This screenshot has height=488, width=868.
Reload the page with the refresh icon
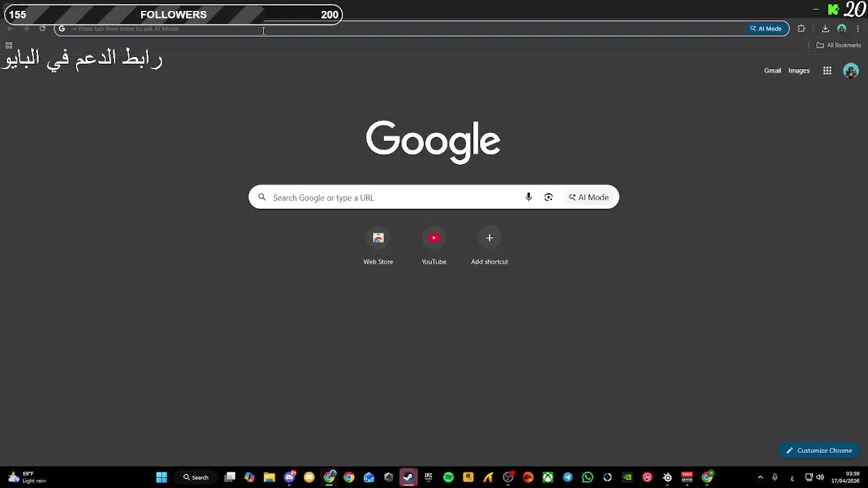(42, 28)
